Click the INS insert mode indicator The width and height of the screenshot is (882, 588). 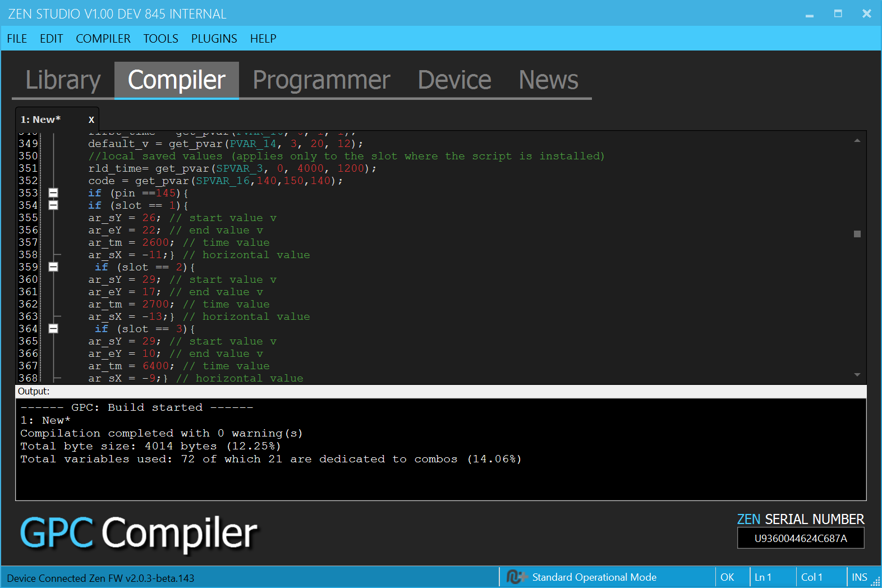coord(860,577)
